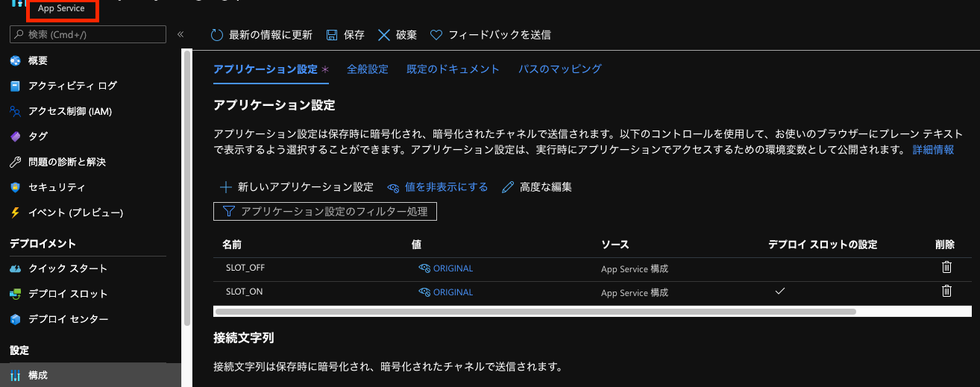
Task: Click the X discard icon
Action: (x=384, y=35)
